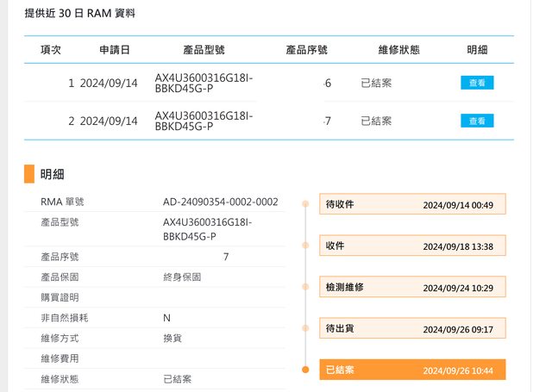Click the orange marker beside 明細 heading
The width and height of the screenshot is (552, 392).
click(29, 174)
